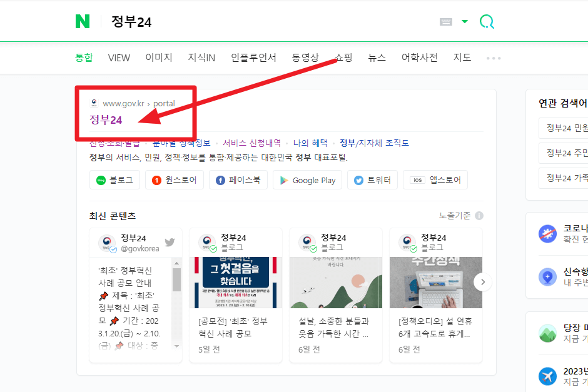
Task: Switch to the VIEW tab
Action: (x=119, y=58)
